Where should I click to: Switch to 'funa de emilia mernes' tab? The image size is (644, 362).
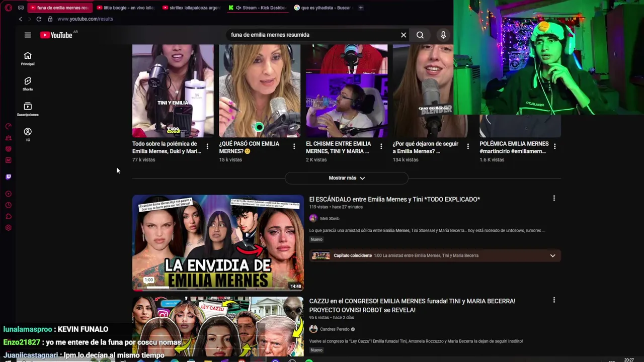pos(60,8)
